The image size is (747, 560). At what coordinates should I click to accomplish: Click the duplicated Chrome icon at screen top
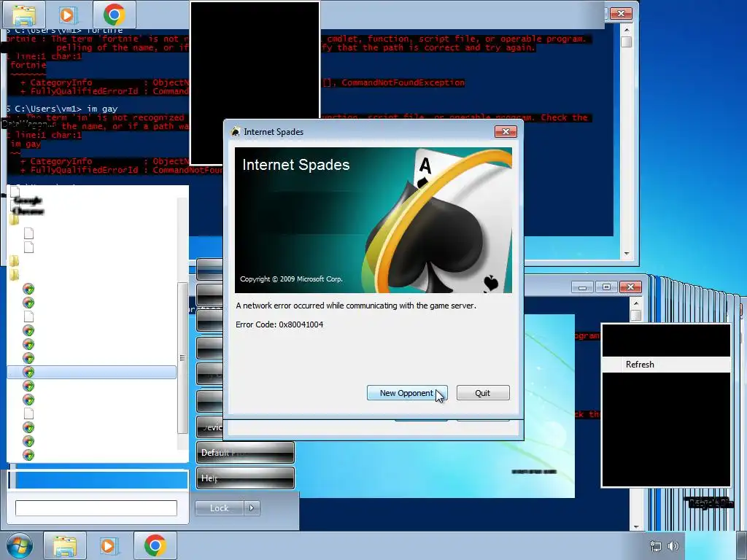tap(115, 15)
